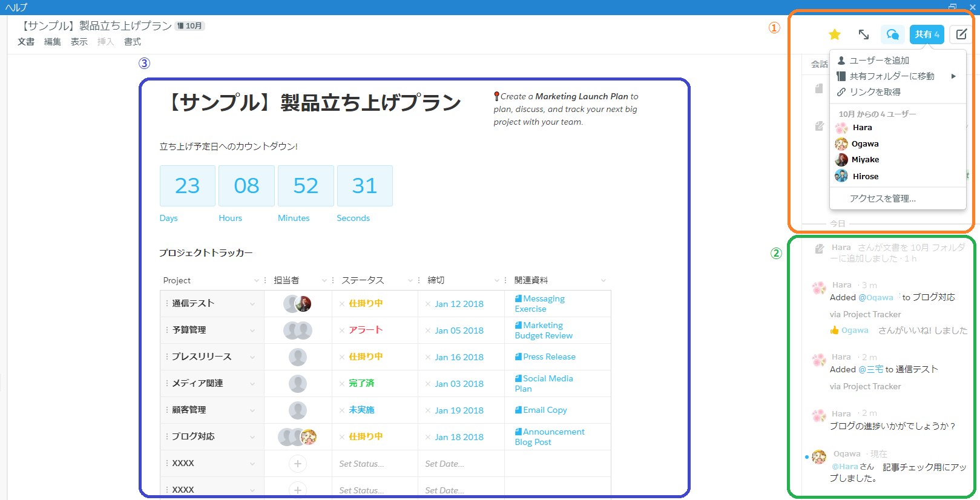Open the Press Release document link
The width and height of the screenshot is (980, 500).
[549, 357]
